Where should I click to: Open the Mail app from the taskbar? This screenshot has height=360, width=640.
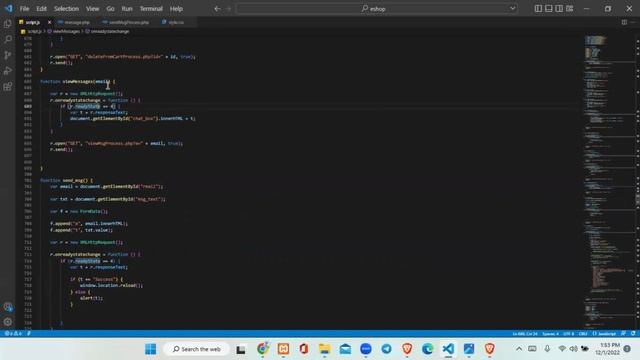click(x=345, y=349)
